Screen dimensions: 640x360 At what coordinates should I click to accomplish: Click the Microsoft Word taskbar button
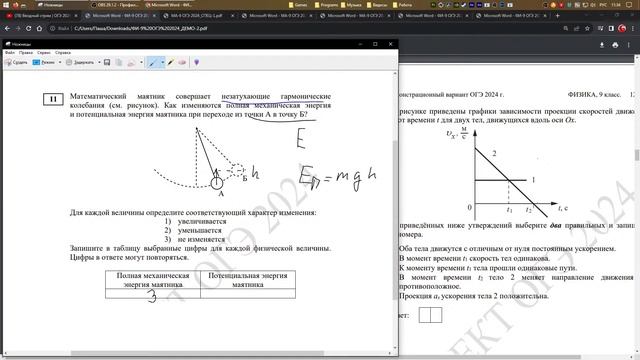tap(169, 5)
